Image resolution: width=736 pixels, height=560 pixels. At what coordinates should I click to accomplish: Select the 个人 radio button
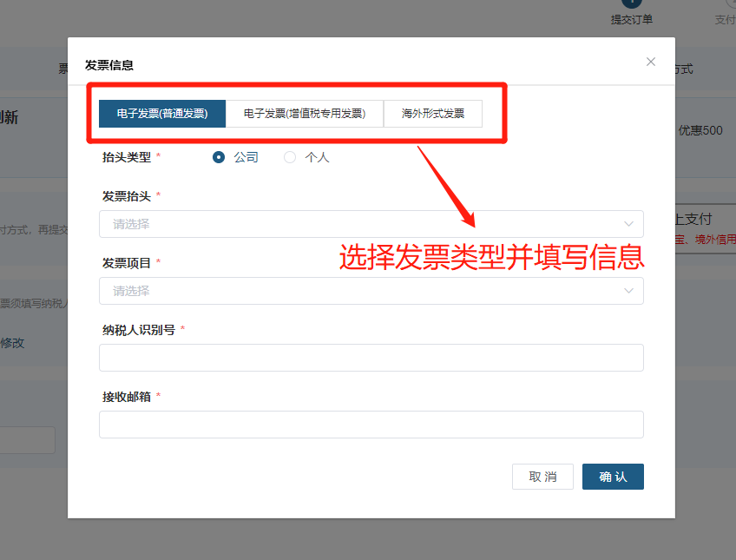coord(289,157)
